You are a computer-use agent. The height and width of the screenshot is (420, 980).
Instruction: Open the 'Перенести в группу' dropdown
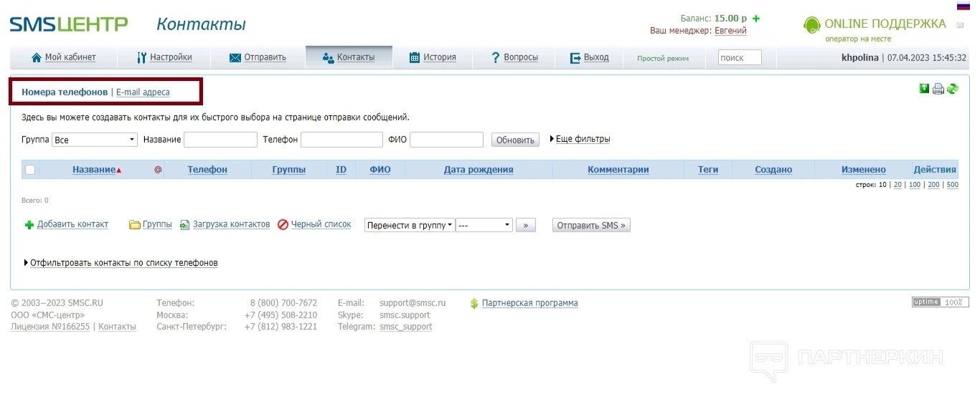(410, 225)
